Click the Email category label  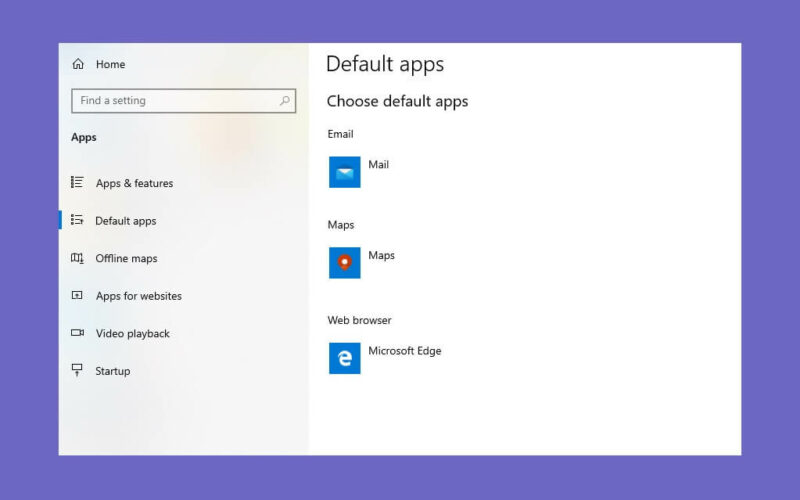[340, 134]
